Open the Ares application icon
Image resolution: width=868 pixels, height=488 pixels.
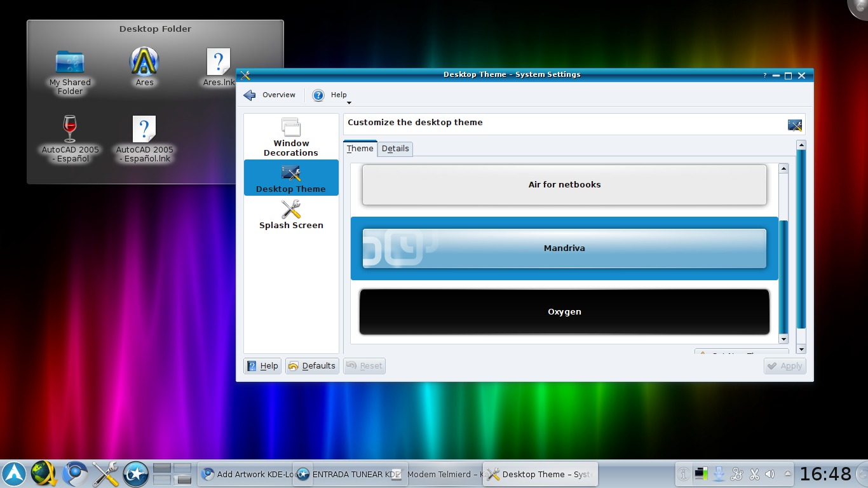click(144, 67)
